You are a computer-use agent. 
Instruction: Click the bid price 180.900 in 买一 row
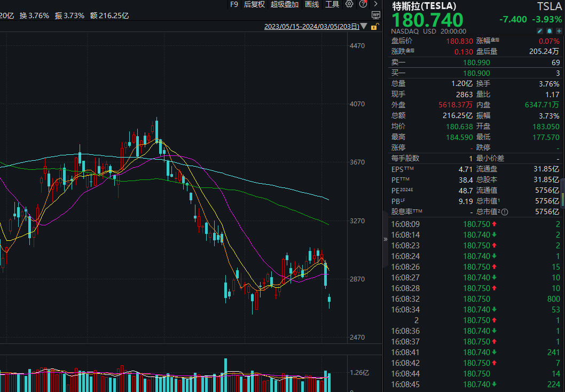coord(476,73)
